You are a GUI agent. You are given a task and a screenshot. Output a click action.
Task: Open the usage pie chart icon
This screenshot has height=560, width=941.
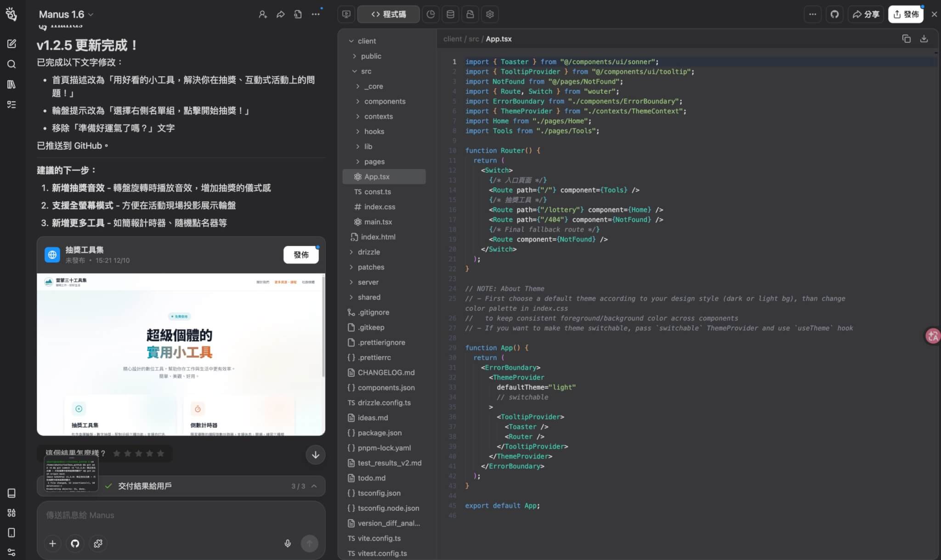click(x=431, y=14)
